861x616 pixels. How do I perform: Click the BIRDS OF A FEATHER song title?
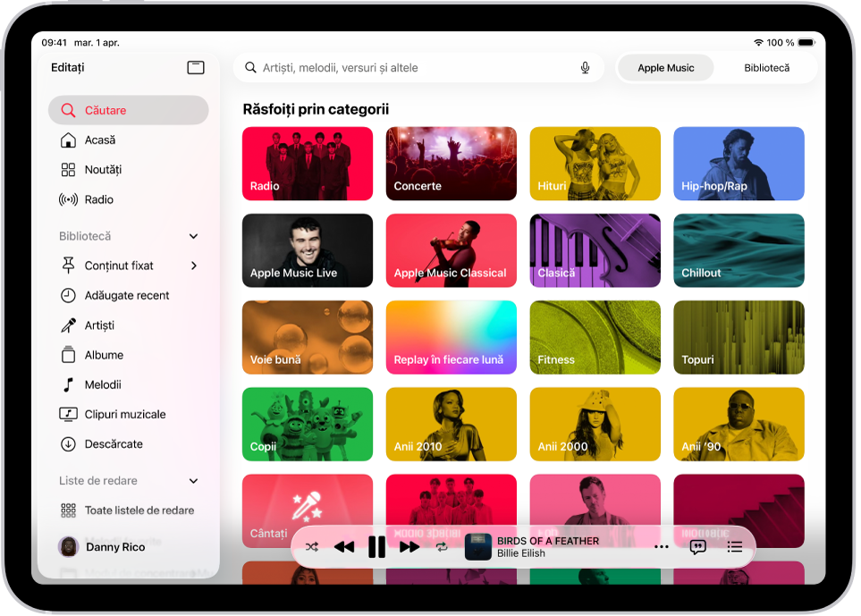click(548, 541)
